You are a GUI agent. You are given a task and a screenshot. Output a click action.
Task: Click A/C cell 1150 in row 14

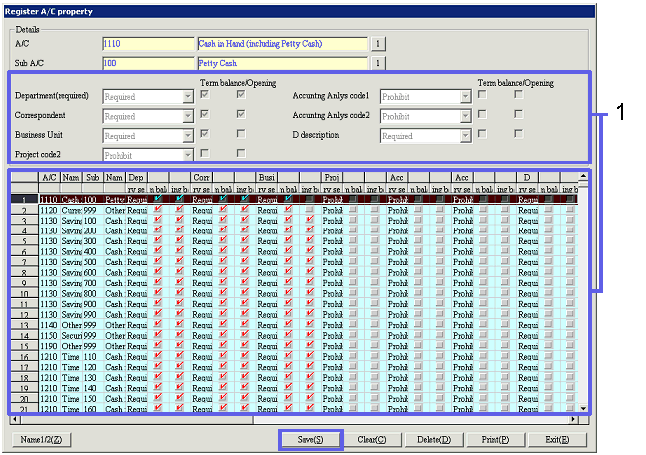(49, 336)
